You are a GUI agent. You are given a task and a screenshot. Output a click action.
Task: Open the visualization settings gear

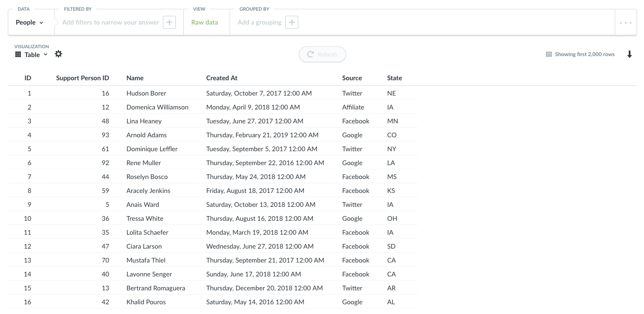58,54
